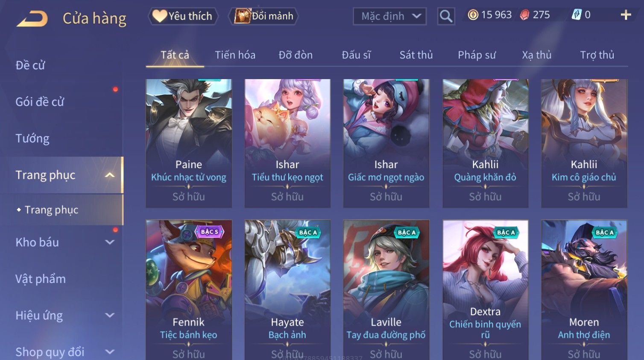
Task: Tap the red ruby currency icon
Action: tap(524, 15)
